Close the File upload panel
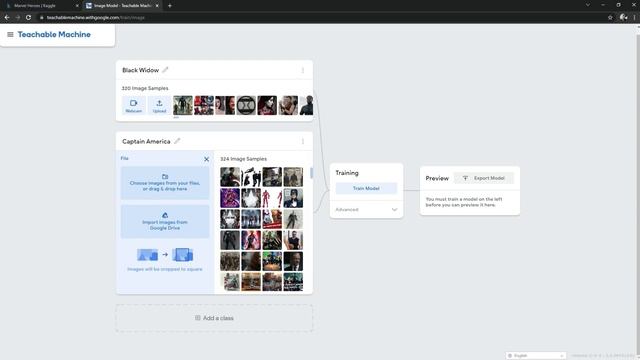640x360 pixels. [x=206, y=159]
